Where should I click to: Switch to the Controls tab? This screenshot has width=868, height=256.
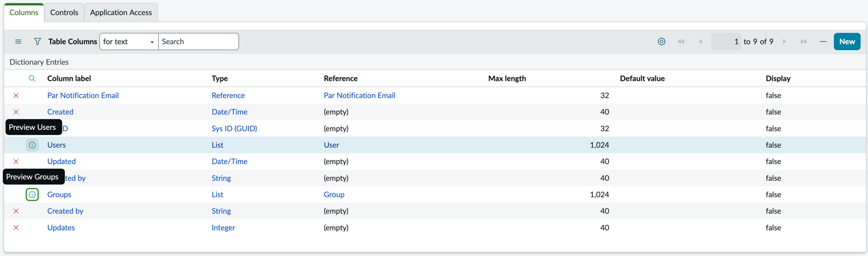click(64, 12)
